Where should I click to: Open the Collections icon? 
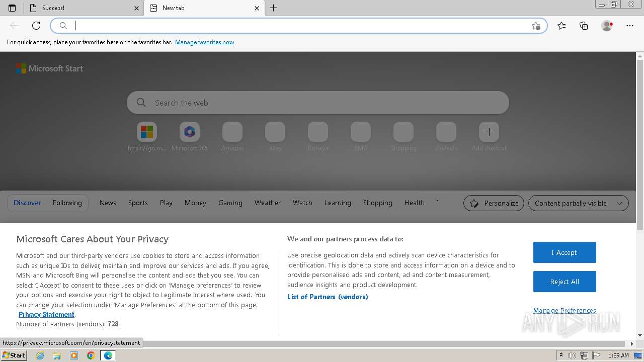pyautogui.click(x=584, y=26)
